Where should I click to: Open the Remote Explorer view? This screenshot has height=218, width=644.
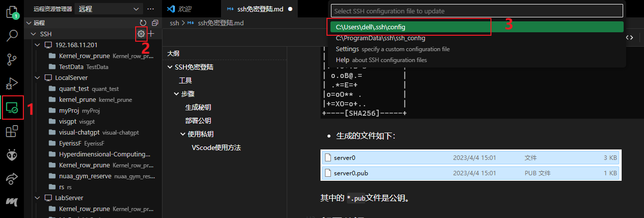12,107
